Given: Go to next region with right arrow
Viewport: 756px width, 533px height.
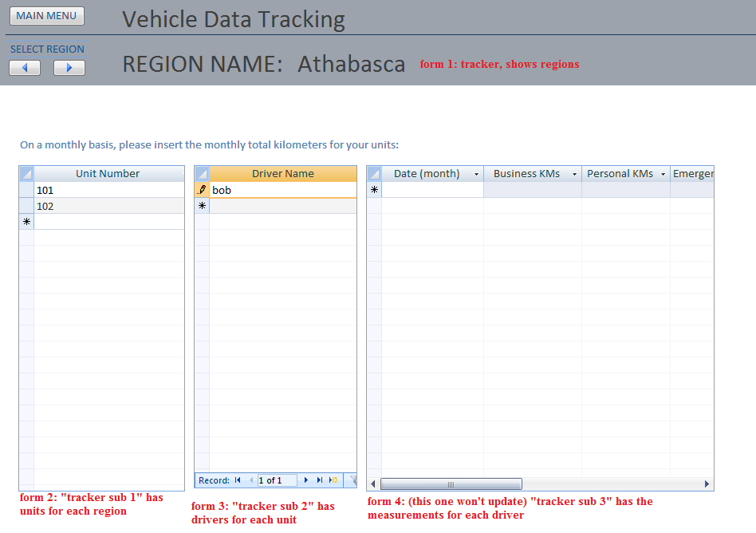Looking at the screenshot, I should pos(69,68).
